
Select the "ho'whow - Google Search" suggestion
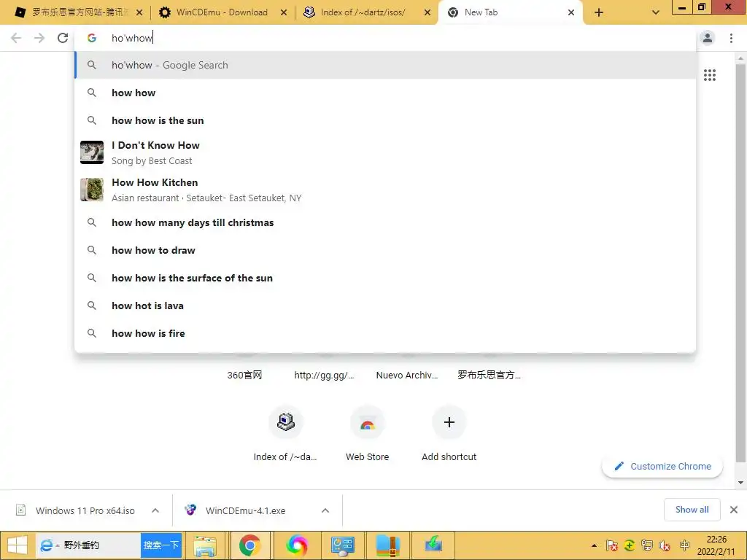pos(385,65)
